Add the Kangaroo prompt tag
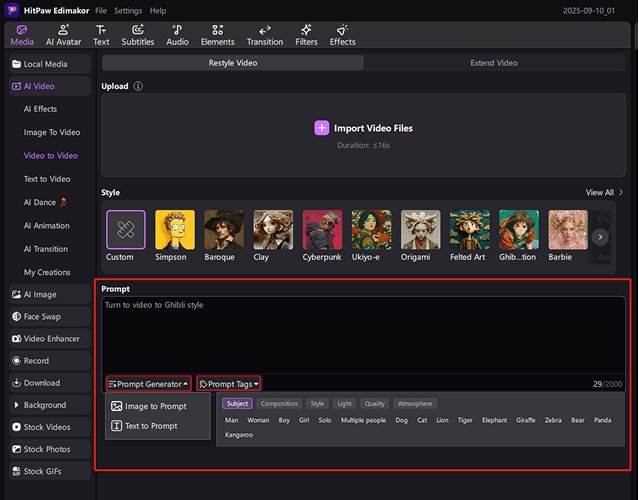 [239, 435]
